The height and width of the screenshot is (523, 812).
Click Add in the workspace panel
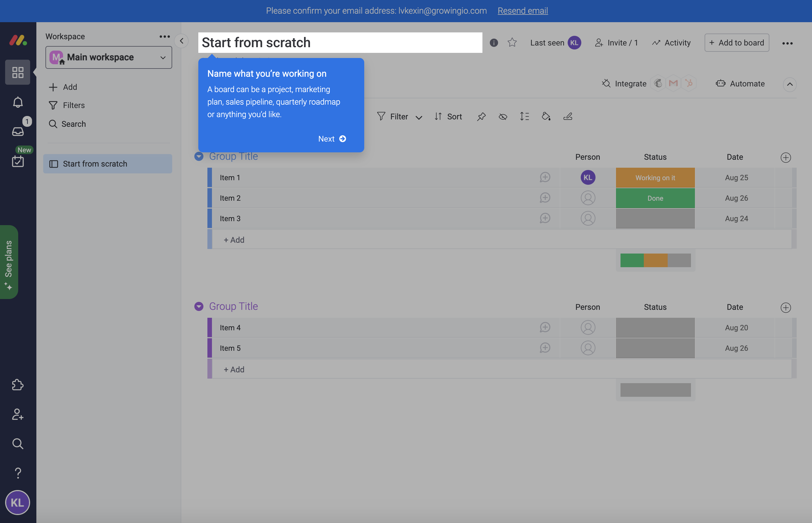pyautogui.click(x=63, y=87)
